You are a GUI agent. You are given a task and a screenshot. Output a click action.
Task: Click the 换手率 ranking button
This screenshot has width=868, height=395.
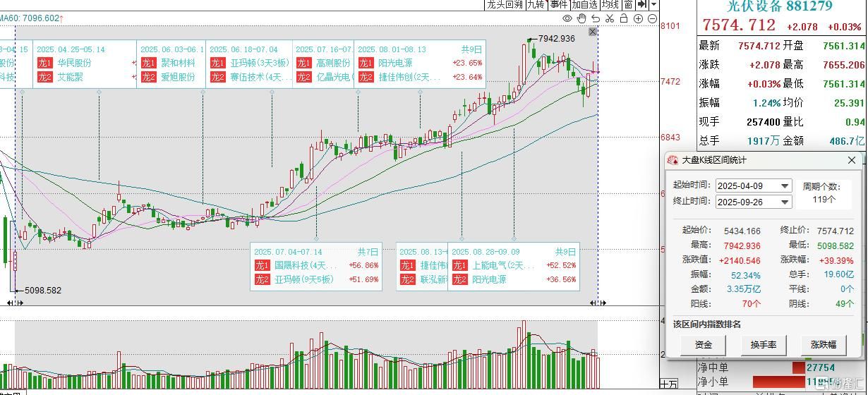point(764,345)
